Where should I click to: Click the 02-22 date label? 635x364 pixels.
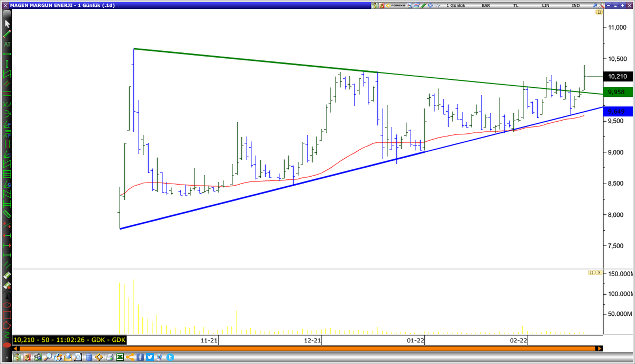(x=519, y=340)
